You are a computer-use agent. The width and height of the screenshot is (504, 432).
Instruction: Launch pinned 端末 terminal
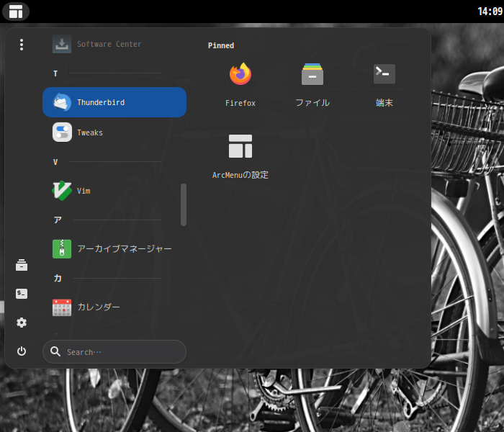click(x=384, y=84)
